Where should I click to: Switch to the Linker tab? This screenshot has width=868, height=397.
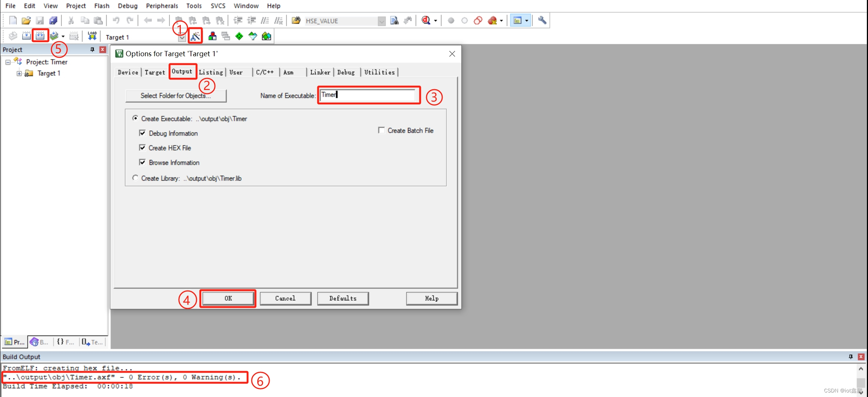tap(320, 72)
